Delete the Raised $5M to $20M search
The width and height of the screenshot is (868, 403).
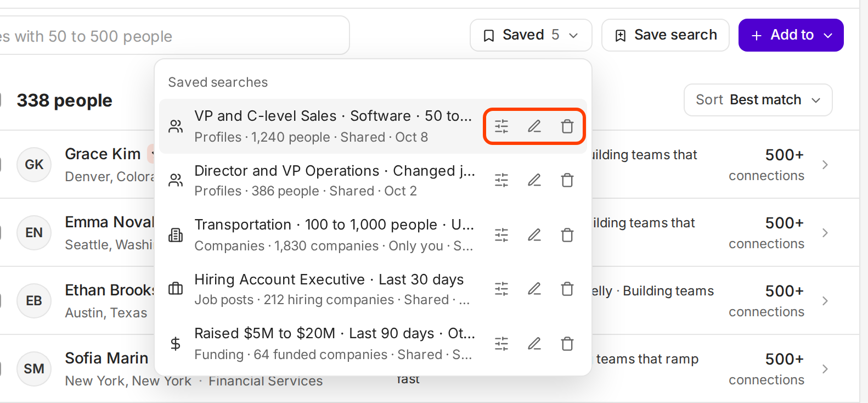tap(567, 344)
